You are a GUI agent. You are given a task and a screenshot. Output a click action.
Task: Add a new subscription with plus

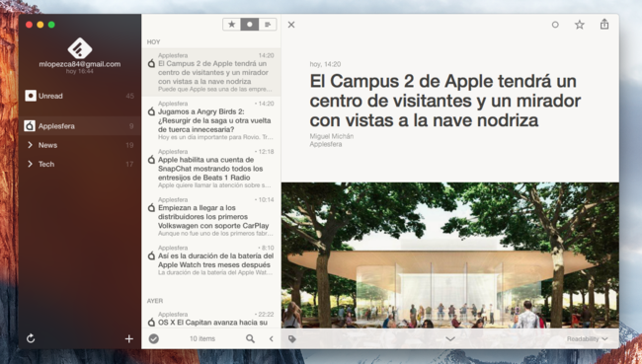pos(129,338)
